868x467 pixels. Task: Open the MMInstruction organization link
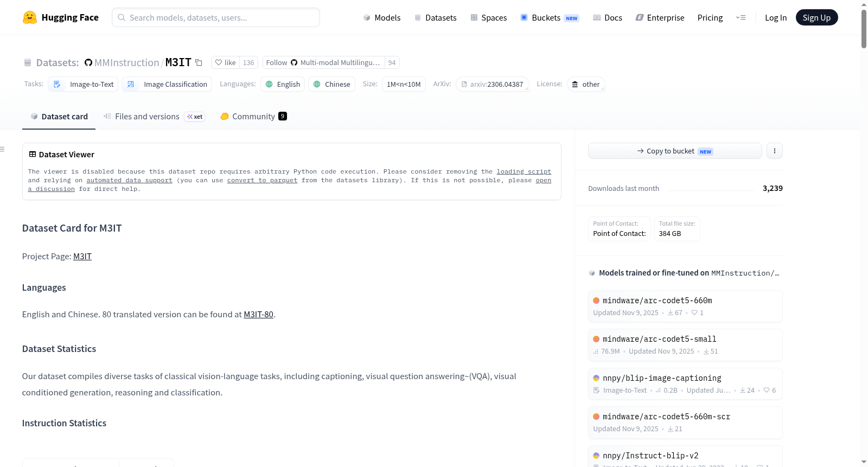[x=126, y=62]
